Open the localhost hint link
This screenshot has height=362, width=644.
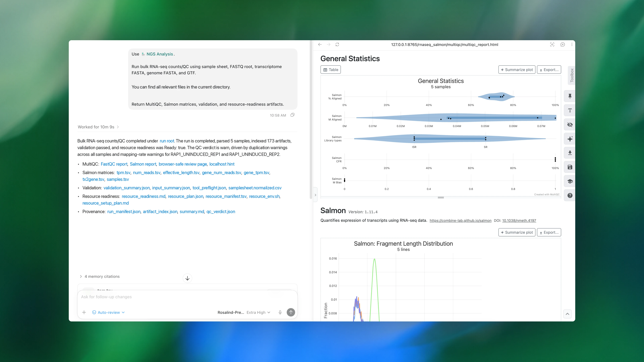222,164
